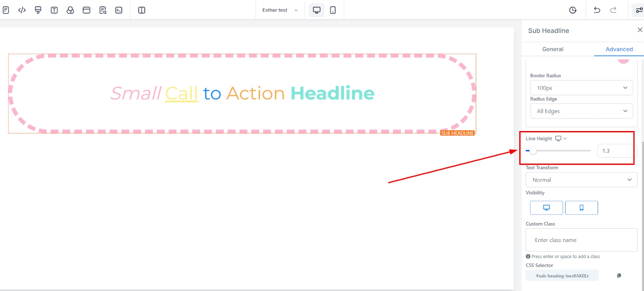The width and height of the screenshot is (644, 291).
Task: Open the text element tool in toolbar
Action: pyautogui.click(x=54, y=10)
